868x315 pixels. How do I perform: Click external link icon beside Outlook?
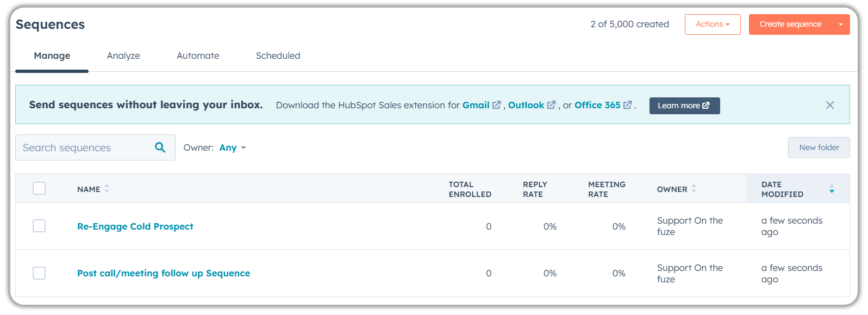pyautogui.click(x=551, y=105)
